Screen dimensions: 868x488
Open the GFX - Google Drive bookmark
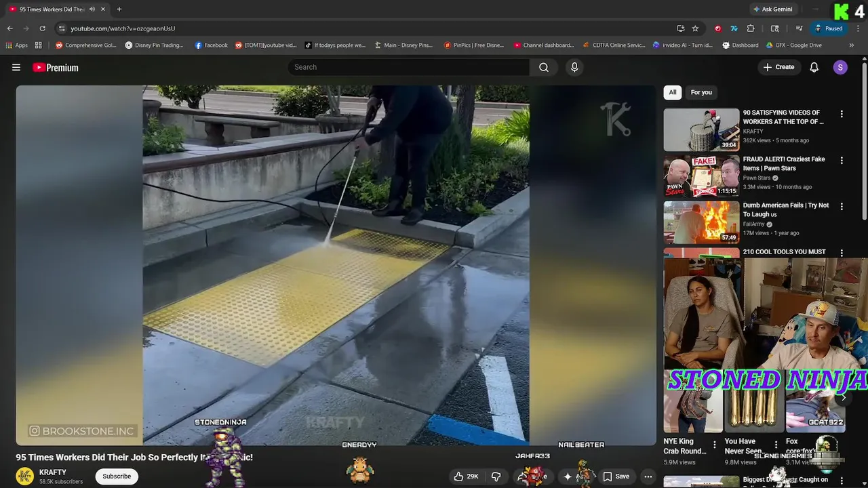click(793, 45)
